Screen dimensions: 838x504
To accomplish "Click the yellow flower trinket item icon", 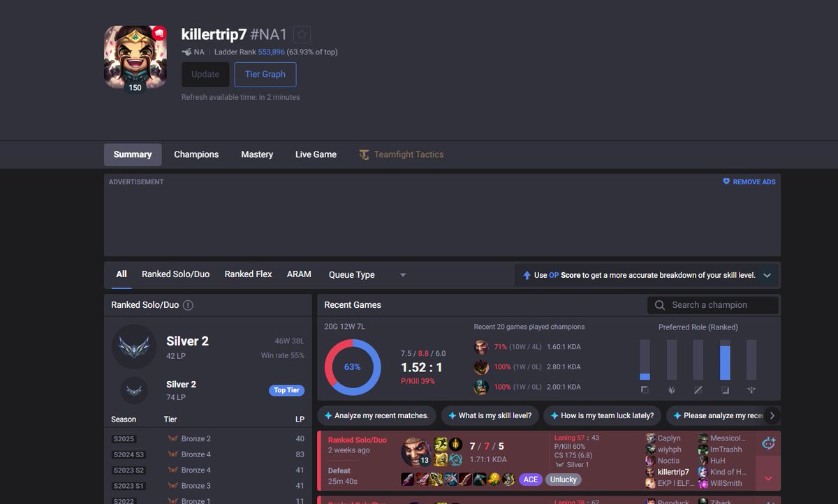I will [493, 479].
